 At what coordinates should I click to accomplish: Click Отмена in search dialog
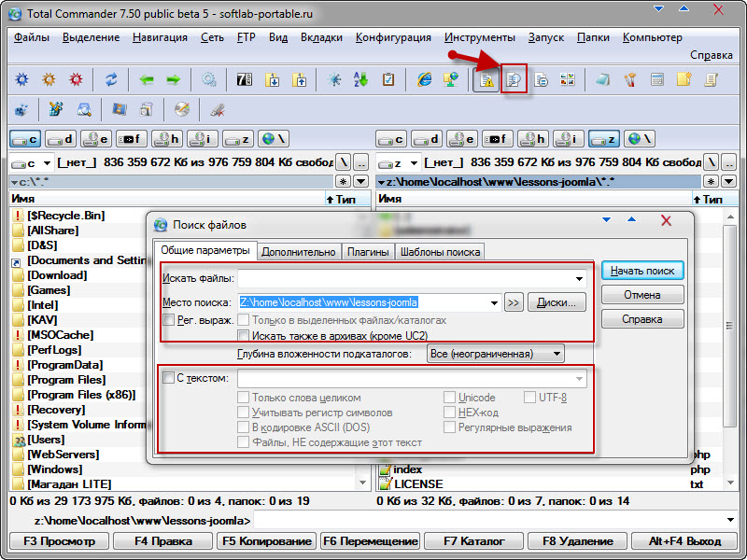[642, 295]
